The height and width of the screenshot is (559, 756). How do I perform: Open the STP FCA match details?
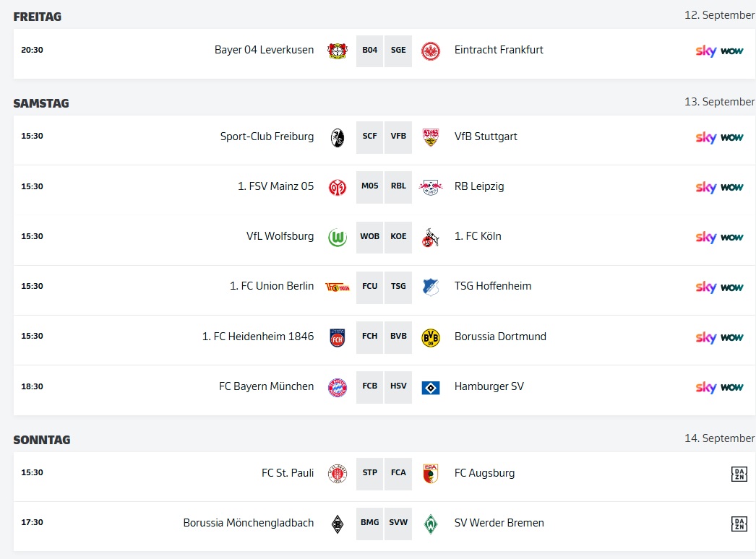pos(384,473)
